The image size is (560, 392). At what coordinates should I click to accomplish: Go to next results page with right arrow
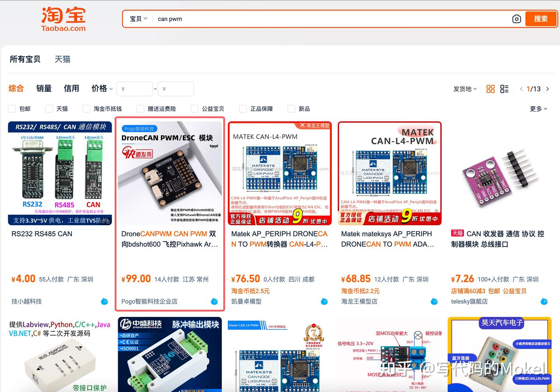(548, 89)
